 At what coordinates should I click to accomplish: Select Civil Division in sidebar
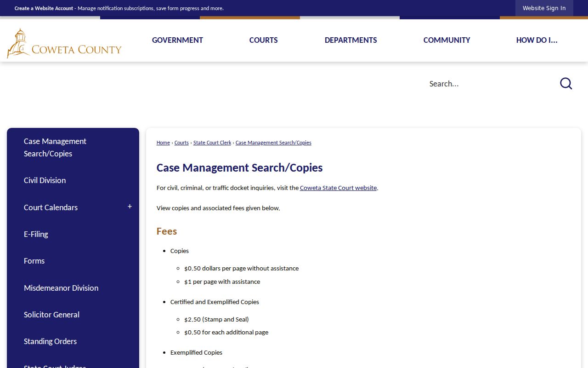pos(73,180)
